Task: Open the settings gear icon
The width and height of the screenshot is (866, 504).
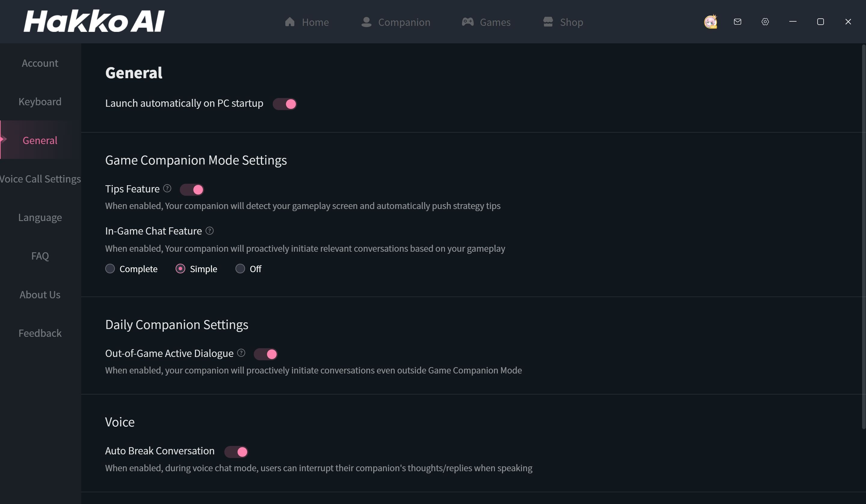Action: coord(765,22)
